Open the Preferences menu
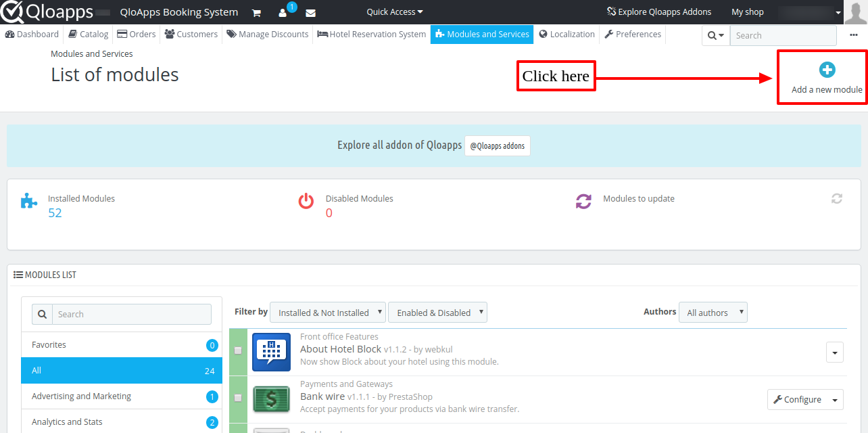Image resolution: width=868 pixels, height=433 pixels. (633, 34)
